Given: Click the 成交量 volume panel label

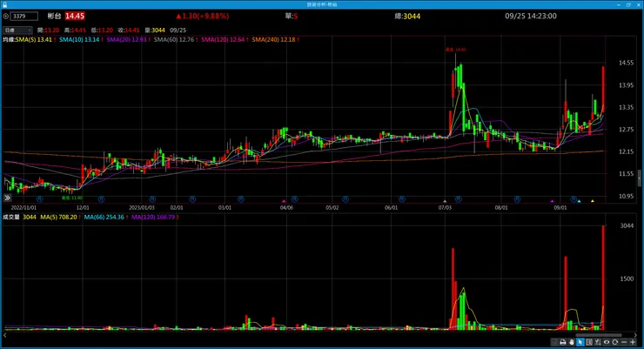Looking at the screenshot, I should (11, 218).
